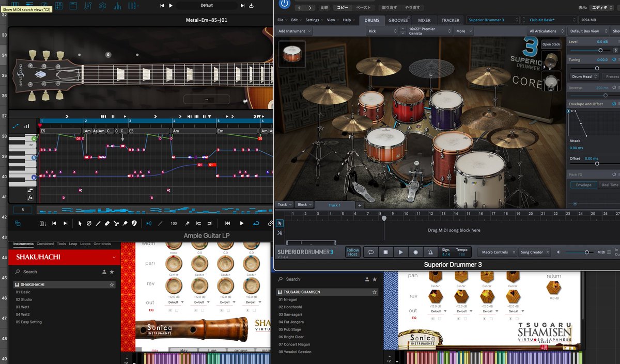Go to the previous preset before Default
Viewport: 620px width, 364px height.
tap(162, 6)
